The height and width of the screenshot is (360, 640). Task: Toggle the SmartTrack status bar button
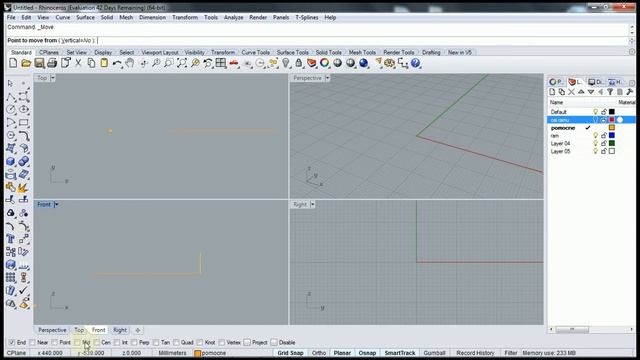(x=400, y=353)
